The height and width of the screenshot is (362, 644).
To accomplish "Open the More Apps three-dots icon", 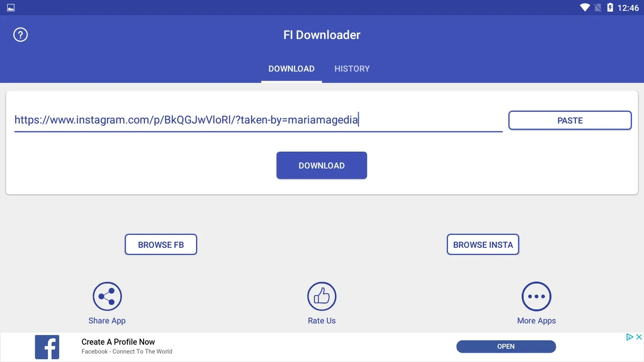I will click(536, 297).
